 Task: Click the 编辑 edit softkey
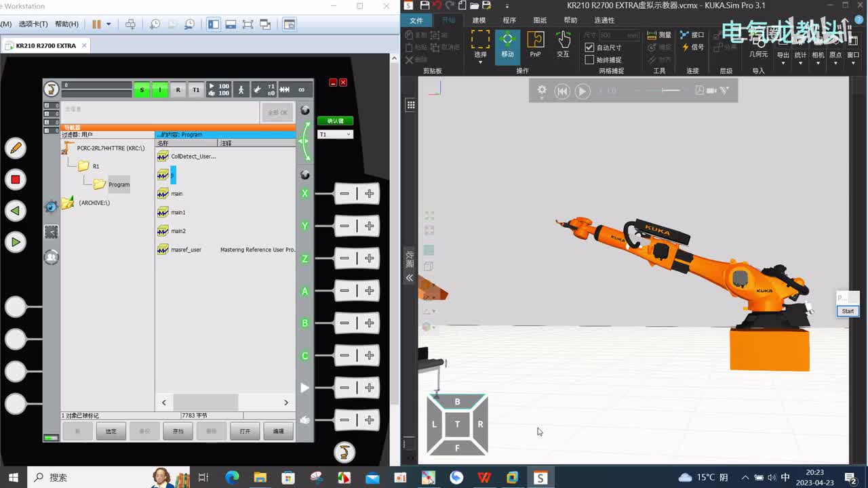pos(279,431)
